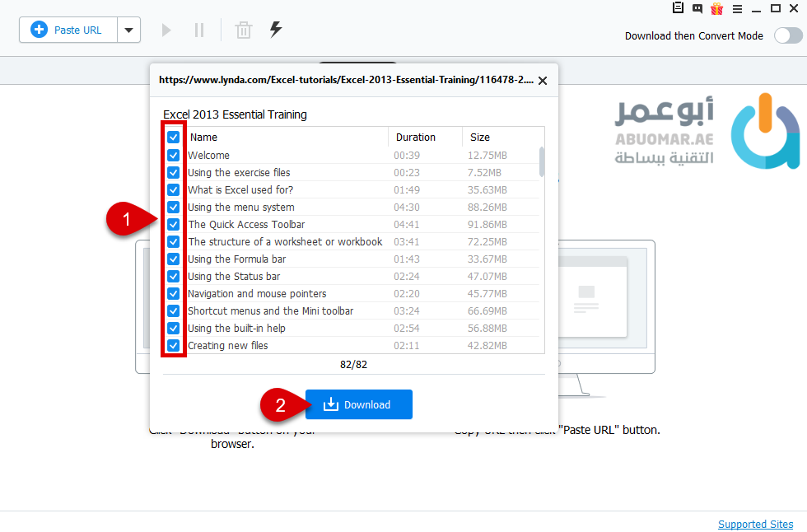Image resolution: width=807 pixels, height=532 pixels.
Task: Uncheck the Welcome video checkbox
Action: click(x=174, y=155)
